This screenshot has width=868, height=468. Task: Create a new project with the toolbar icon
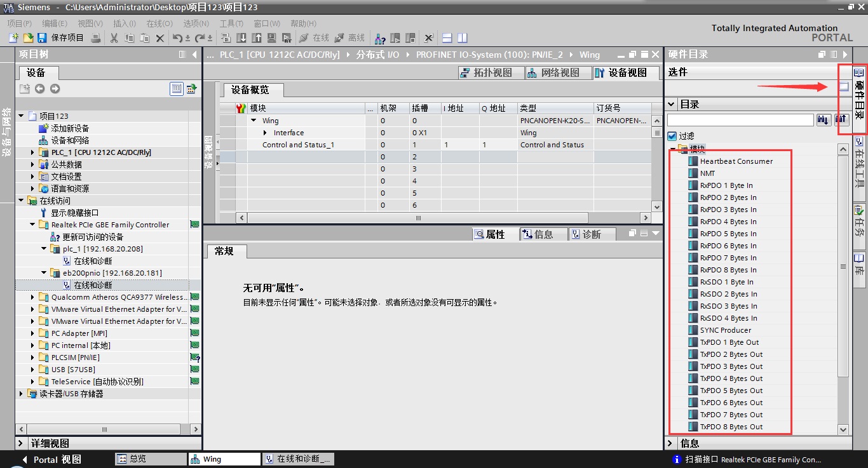tap(13, 38)
